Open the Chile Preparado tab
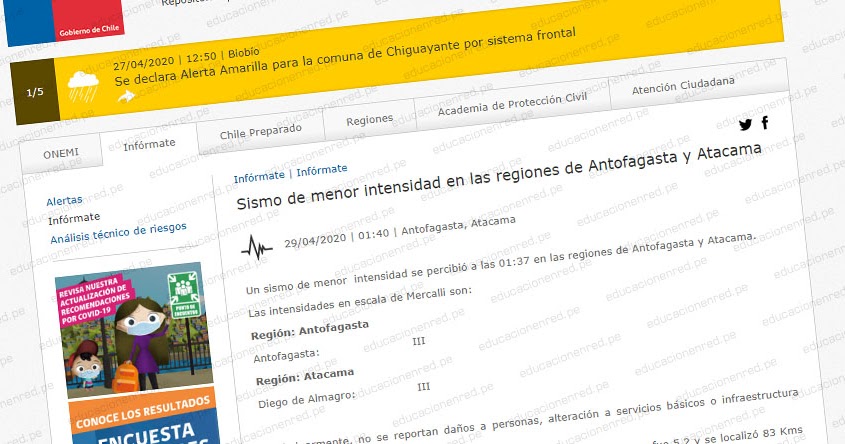 click(261, 131)
